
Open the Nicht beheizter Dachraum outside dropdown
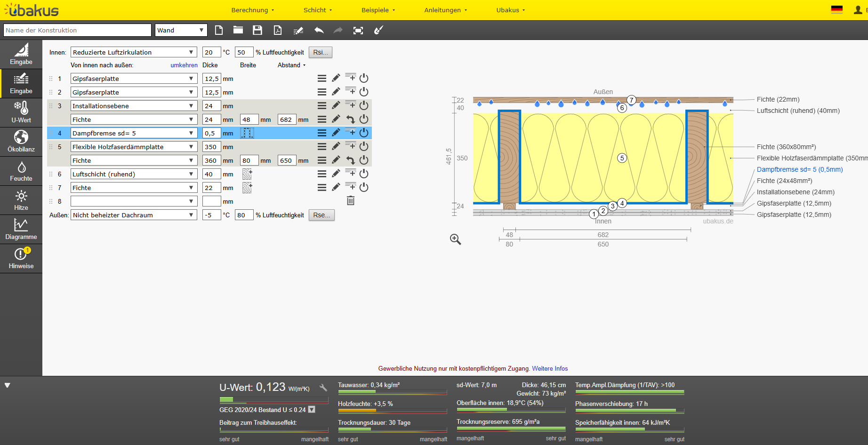pos(134,215)
